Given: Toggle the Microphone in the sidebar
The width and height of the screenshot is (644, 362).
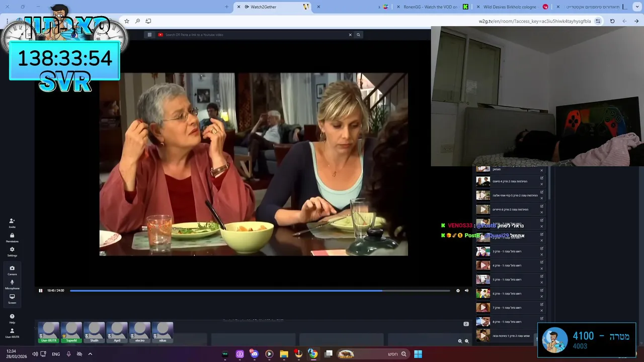Looking at the screenshot, I should coord(12,284).
